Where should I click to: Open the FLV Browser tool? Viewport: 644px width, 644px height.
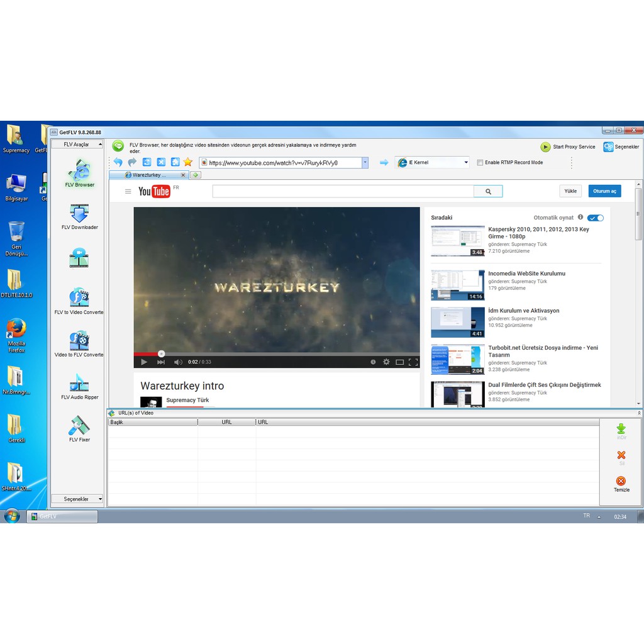click(x=80, y=174)
